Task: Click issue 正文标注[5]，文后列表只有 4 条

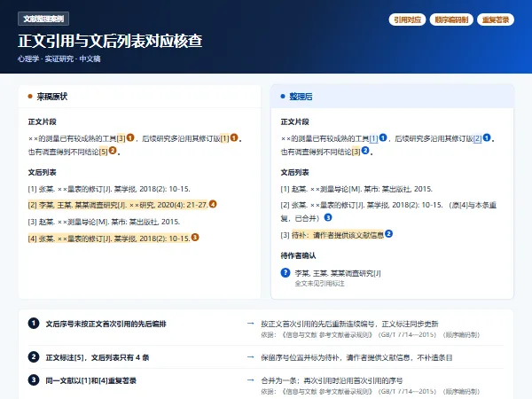Action: pyautogui.click(x=98, y=357)
